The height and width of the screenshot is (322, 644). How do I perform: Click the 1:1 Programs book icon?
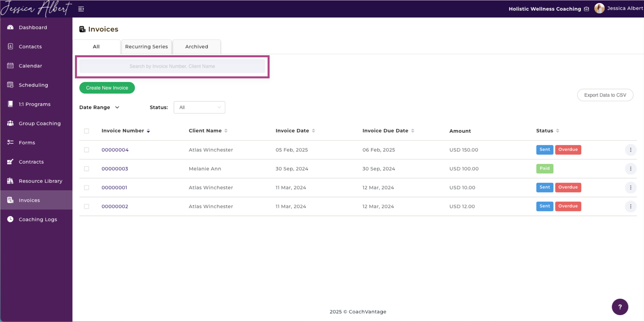pos(10,104)
